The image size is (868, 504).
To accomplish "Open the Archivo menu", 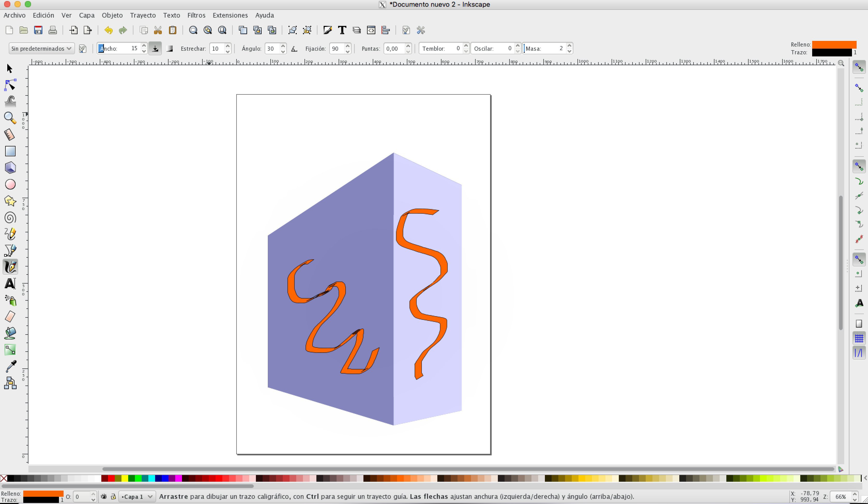I will pos(14,15).
